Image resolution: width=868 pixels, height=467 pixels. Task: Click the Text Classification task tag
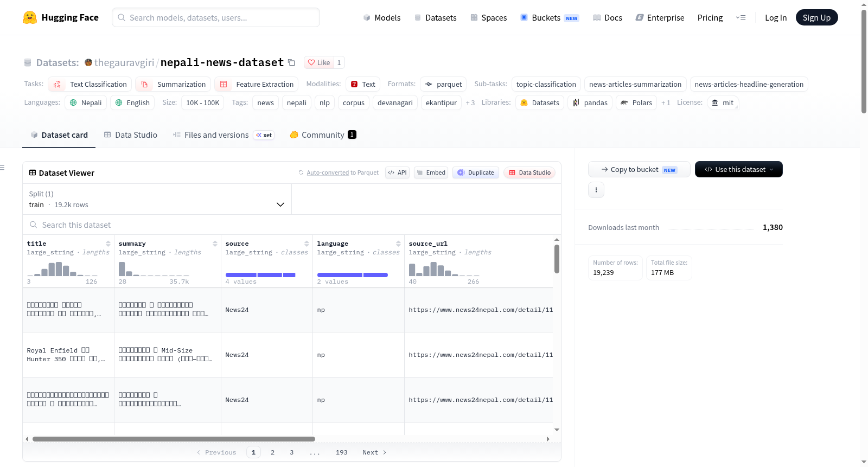(90, 84)
